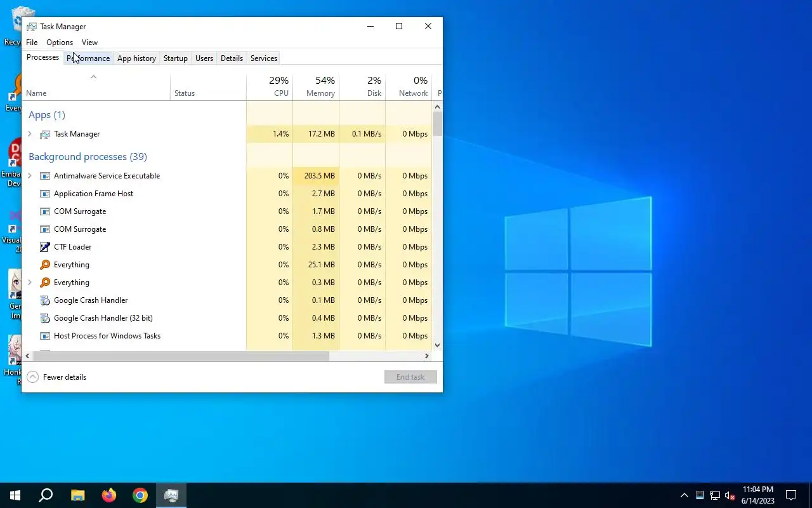Select the Application Frame Host row text
Viewport: 812px width, 508px height.
coord(93,194)
